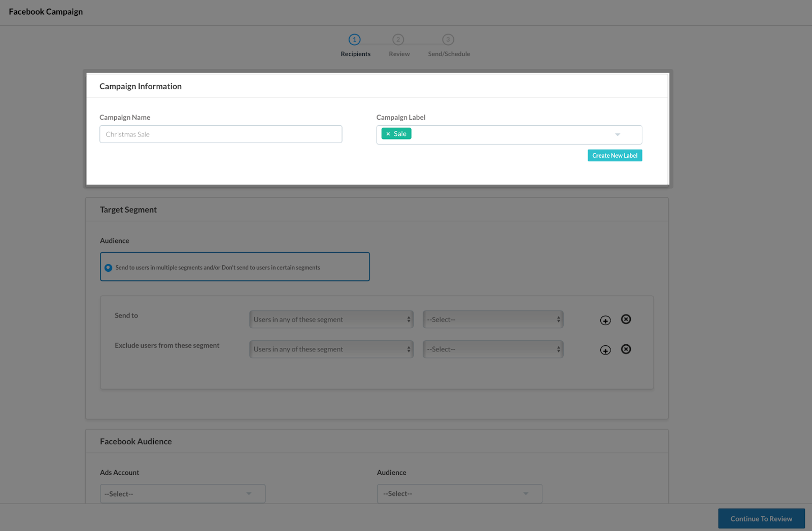Viewport: 812px width, 531px height.
Task: Open step 1 Recipients circle
Action: 354,40
